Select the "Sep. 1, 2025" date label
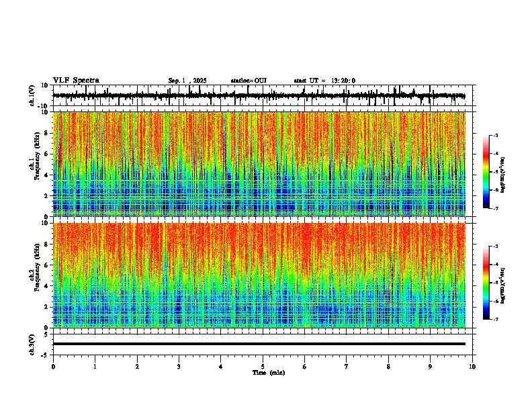532x411 pixels. 187,81
